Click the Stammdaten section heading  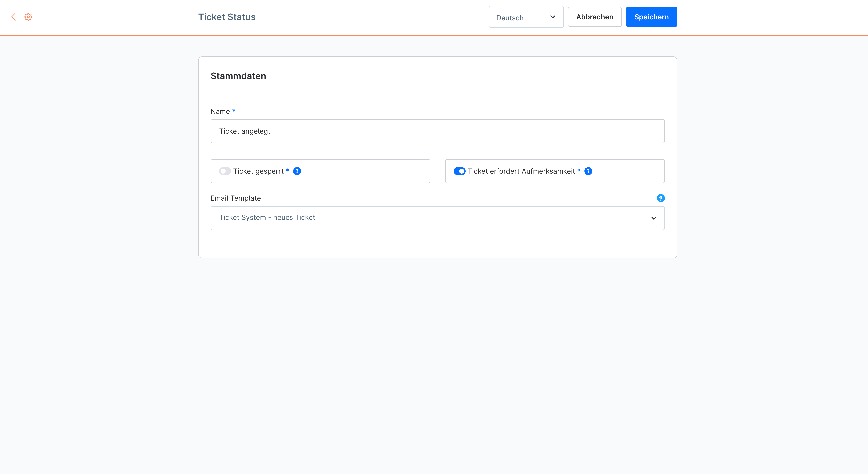[x=238, y=76]
